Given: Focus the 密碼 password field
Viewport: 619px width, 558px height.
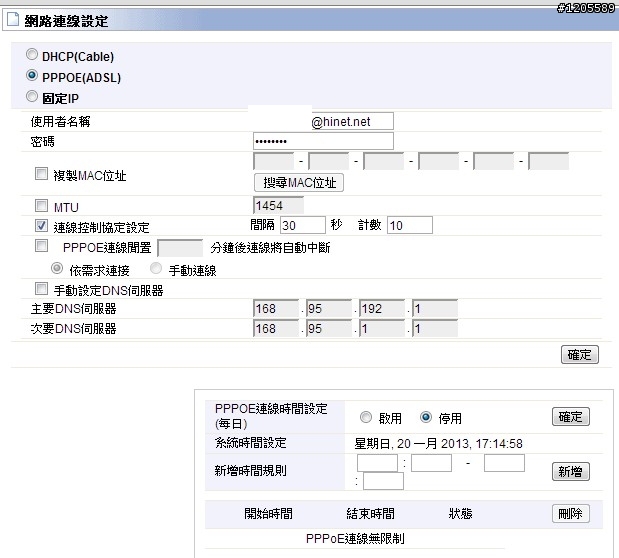Looking at the screenshot, I should (323, 141).
